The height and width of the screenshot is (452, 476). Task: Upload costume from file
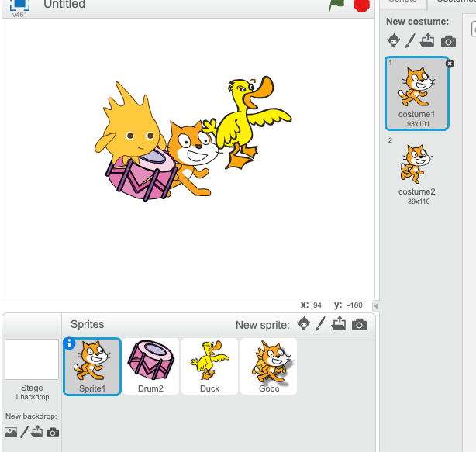tap(429, 41)
